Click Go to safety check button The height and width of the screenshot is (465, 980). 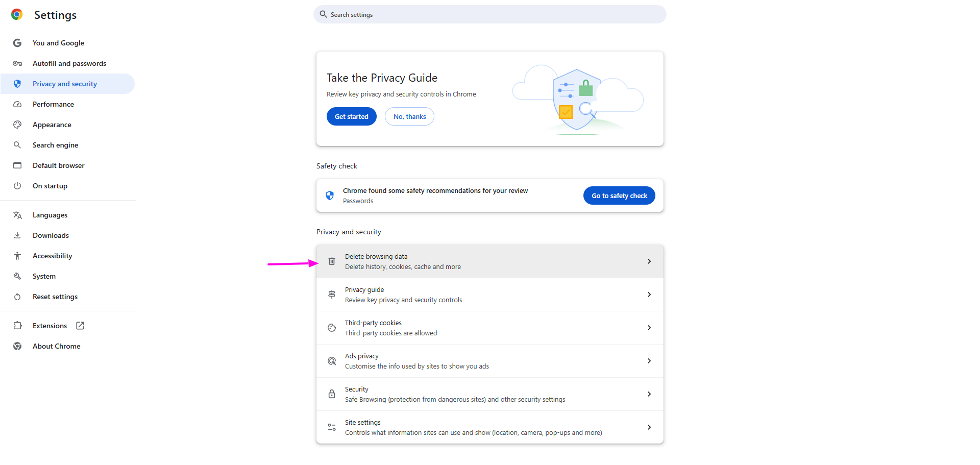click(619, 195)
